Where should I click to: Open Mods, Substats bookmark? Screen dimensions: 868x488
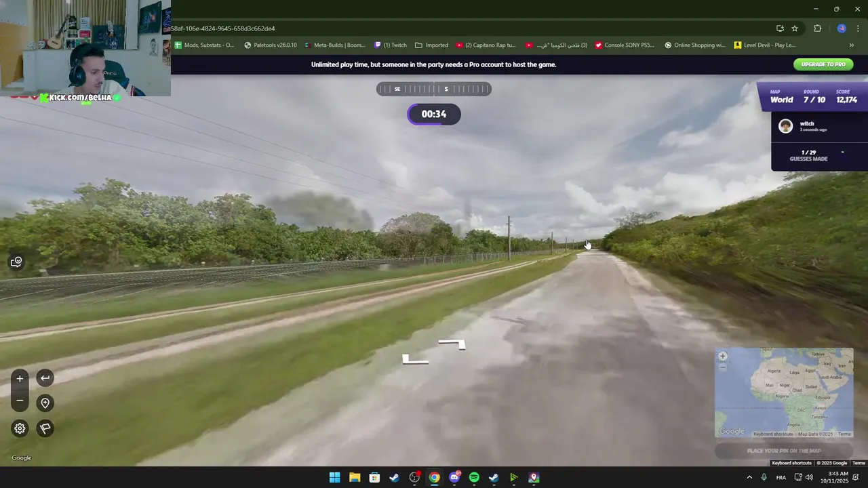[204, 45]
